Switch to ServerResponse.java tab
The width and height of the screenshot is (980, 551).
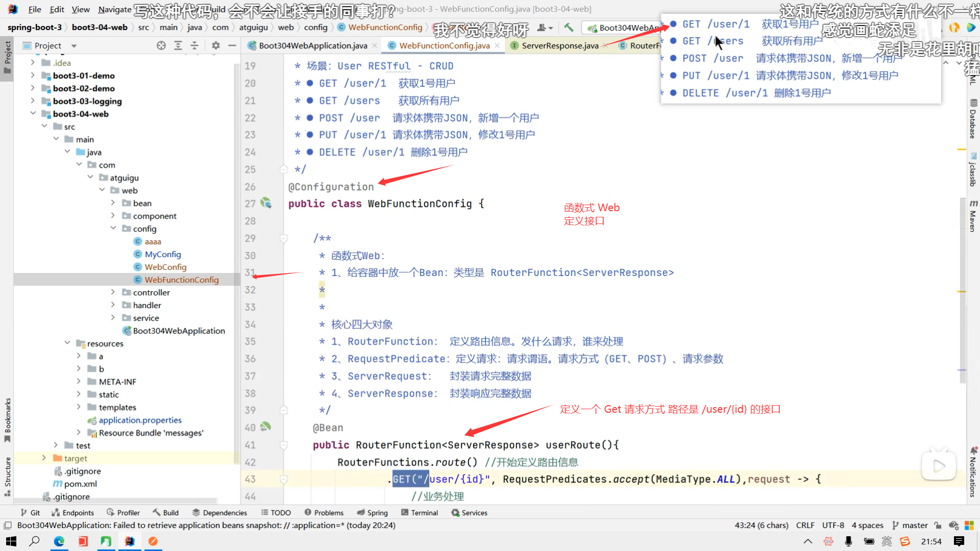[x=559, y=46]
